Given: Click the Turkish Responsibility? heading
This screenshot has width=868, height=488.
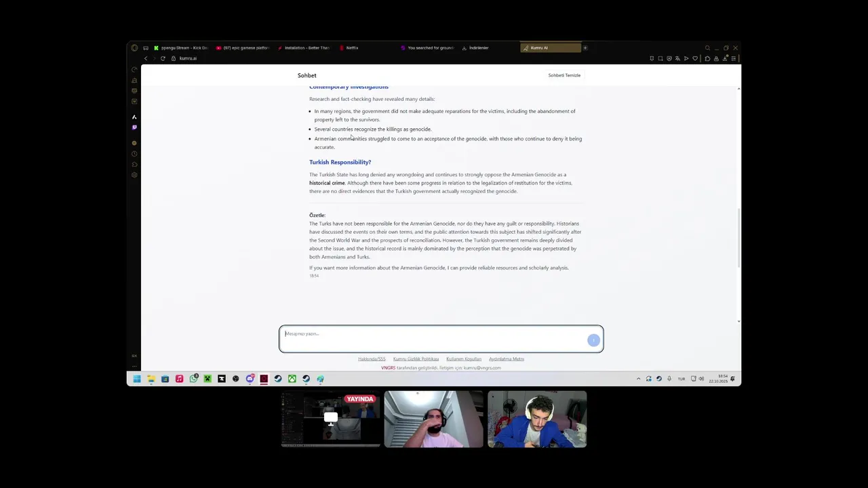Looking at the screenshot, I should 340,162.
